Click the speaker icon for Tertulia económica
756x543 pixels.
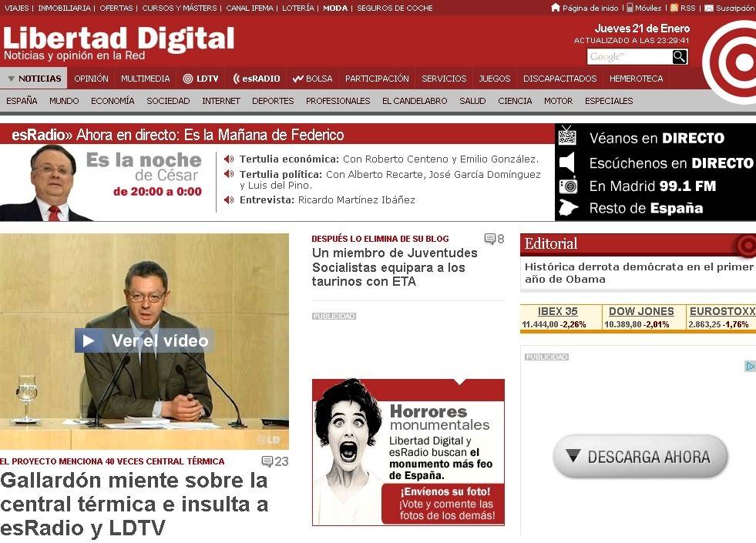(x=229, y=159)
